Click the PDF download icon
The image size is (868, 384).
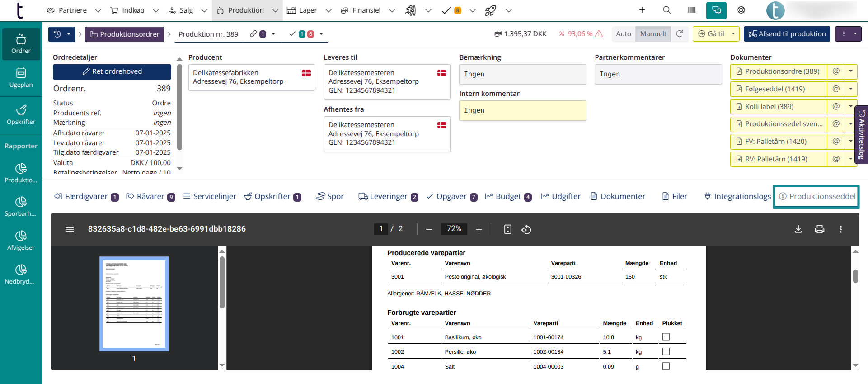798,229
